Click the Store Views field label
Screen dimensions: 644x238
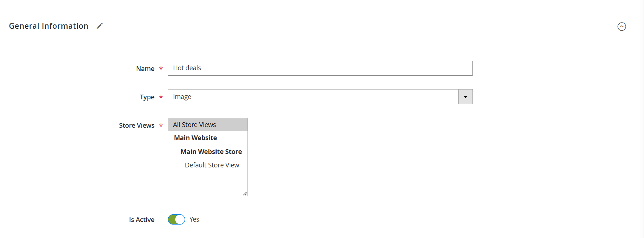pyautogui.click(x=137, y=126)
